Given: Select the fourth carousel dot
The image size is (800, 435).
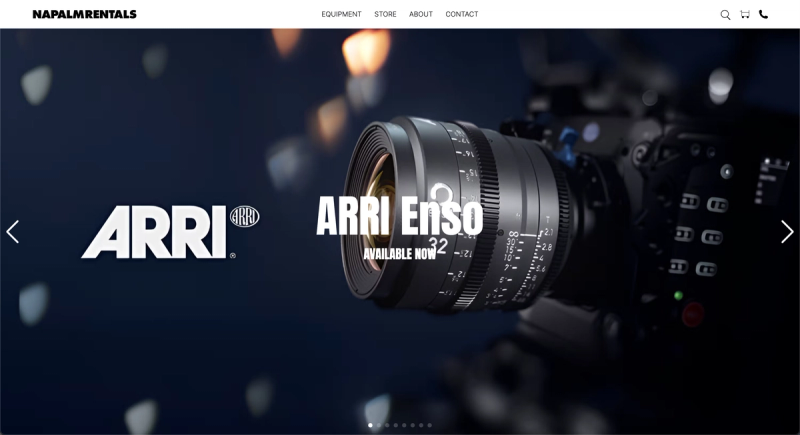Looking at the screenshot, I should 395,425.
